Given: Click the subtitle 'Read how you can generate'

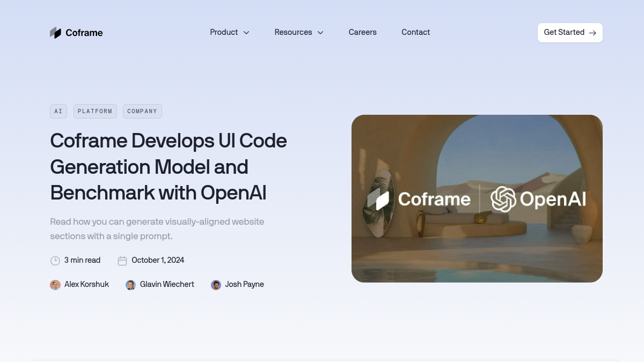Looking at the screenshot, I should [x=157, y=228].
